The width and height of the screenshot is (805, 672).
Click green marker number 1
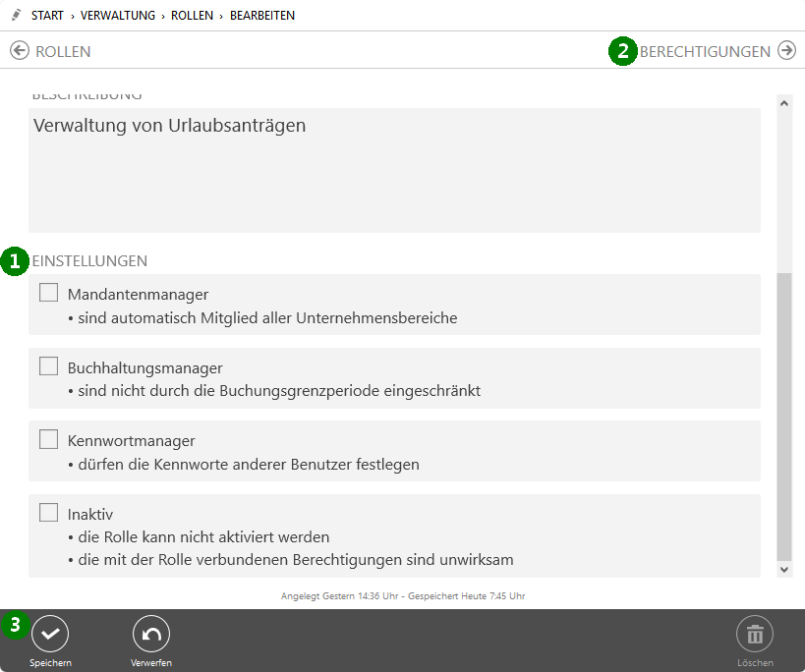coord(15,261)
